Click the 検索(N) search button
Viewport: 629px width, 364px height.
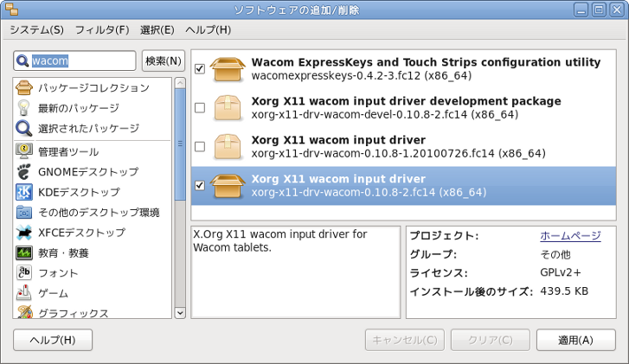164,61
